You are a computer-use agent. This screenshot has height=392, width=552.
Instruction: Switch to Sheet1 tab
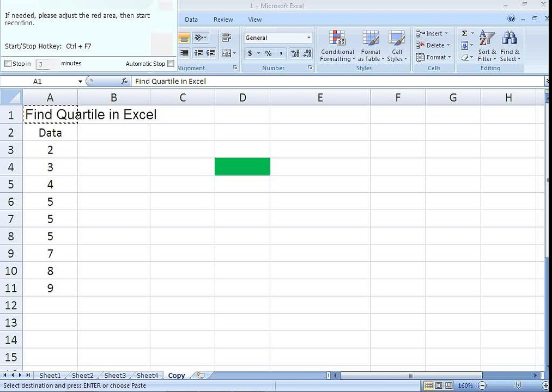pos(50,376)
